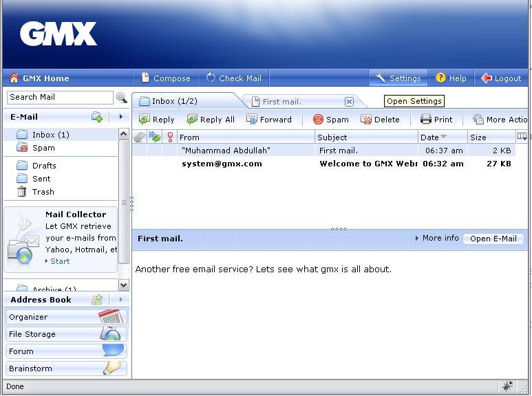Open the Organizer
This screenshot has width=532, height=396.
[66, 317]
